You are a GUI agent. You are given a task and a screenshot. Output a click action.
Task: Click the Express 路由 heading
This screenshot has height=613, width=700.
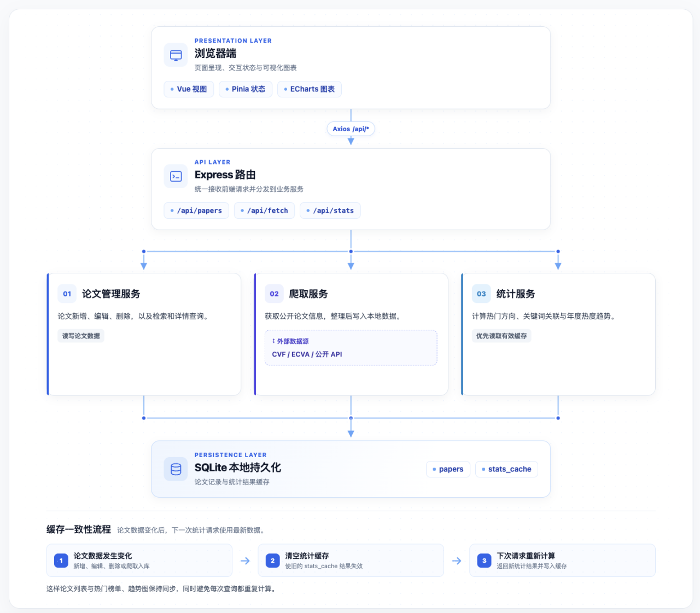225,175
